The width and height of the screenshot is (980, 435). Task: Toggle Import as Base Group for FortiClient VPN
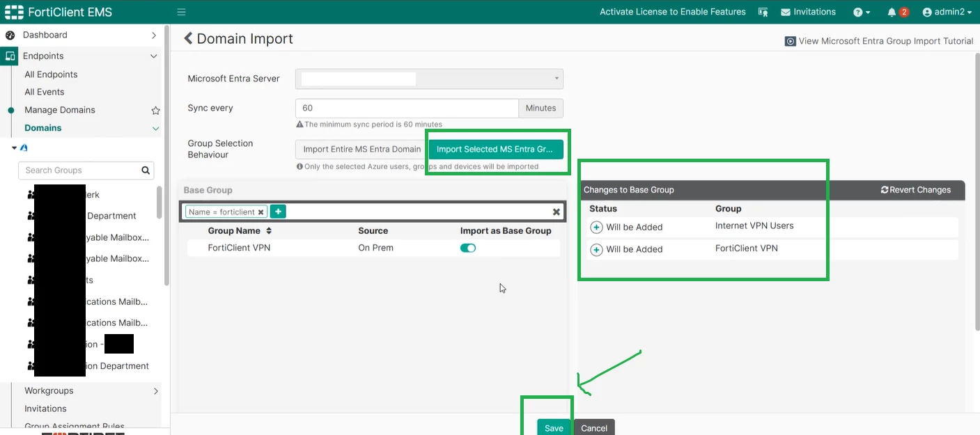(468, 248)
